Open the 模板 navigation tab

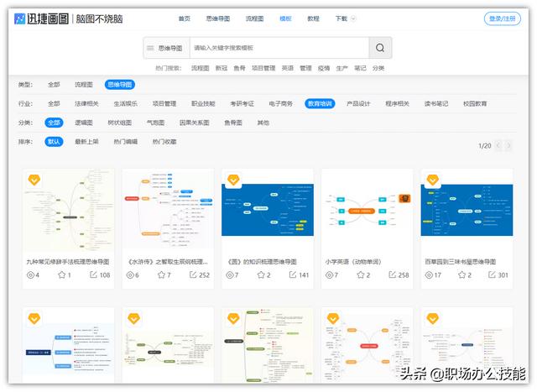pyautogui.click(x=285, y=18)
